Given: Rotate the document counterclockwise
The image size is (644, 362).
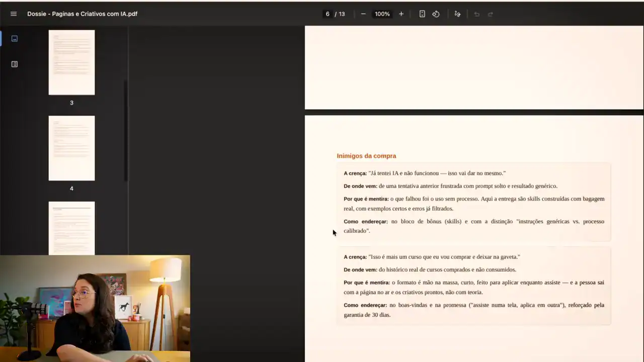Looking at the screenshot, I should tap(436, 14).
